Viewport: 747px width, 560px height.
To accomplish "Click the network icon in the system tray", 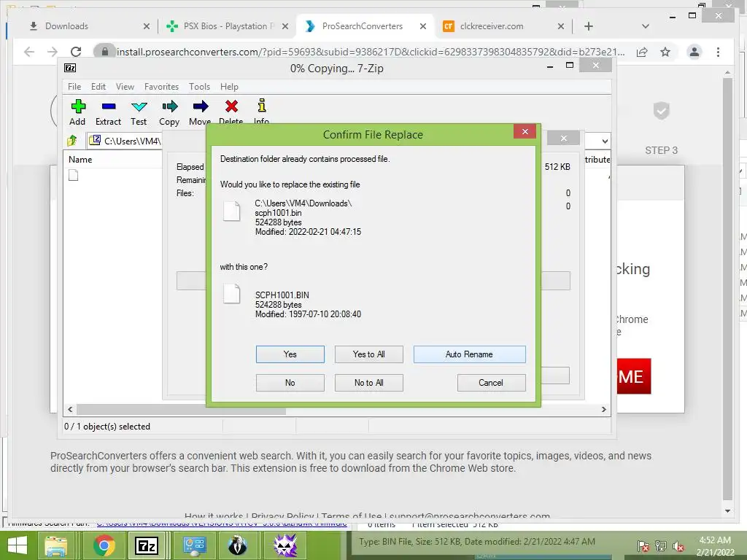I will click(x=661, y=546).
